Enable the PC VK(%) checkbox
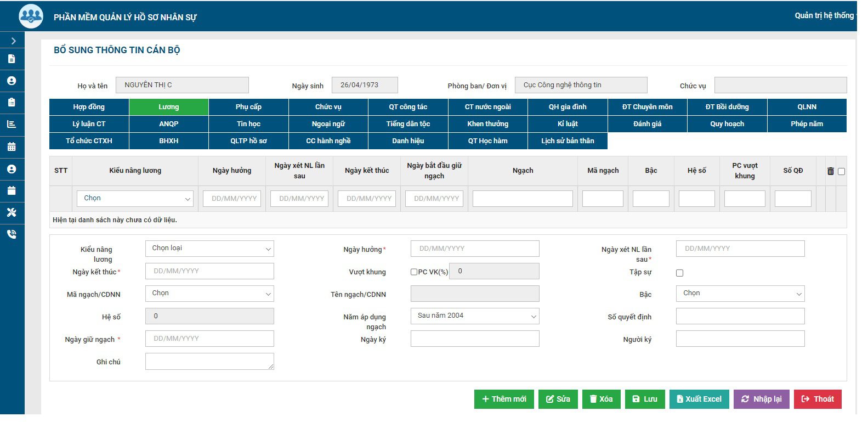This screenshot has height=422, width=868. pos(414,272)
